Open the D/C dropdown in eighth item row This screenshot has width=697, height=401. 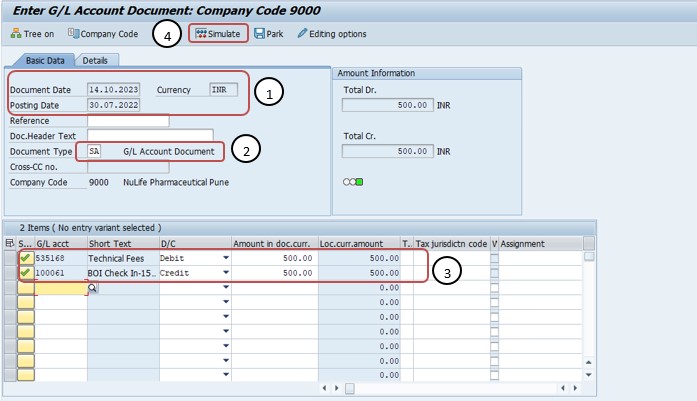pos(226,361)
